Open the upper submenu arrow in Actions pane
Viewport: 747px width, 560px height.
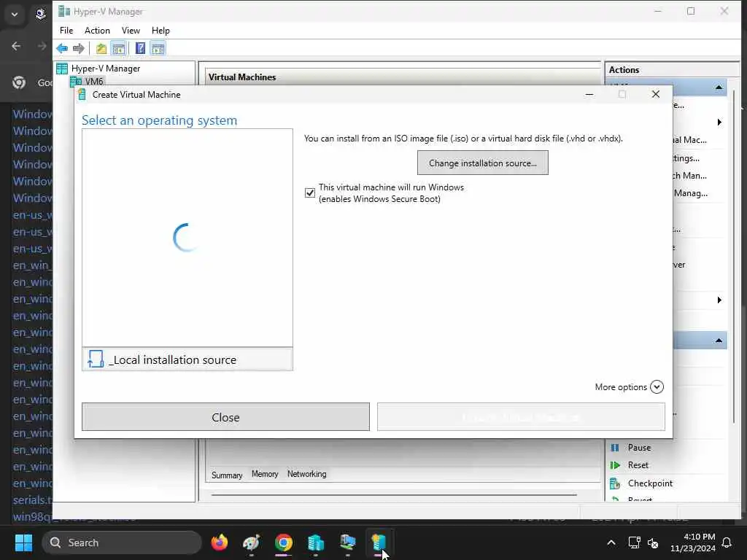point(719,122)
